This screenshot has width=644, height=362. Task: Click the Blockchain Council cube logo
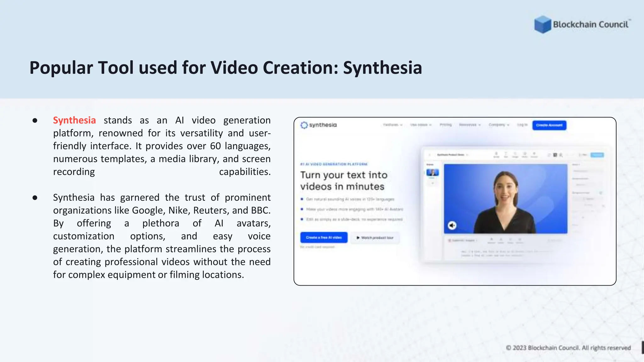[x=542, y=25]
